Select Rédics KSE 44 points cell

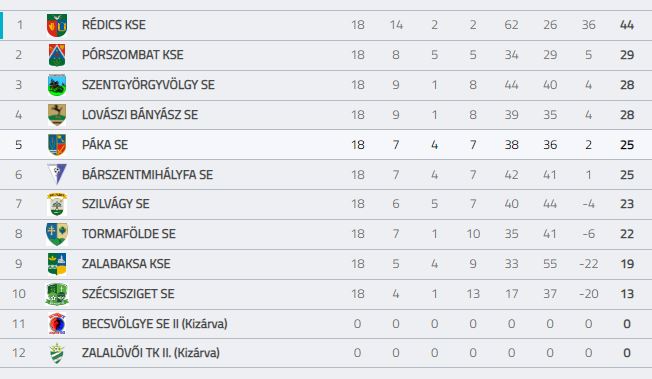tap(627, 25)
